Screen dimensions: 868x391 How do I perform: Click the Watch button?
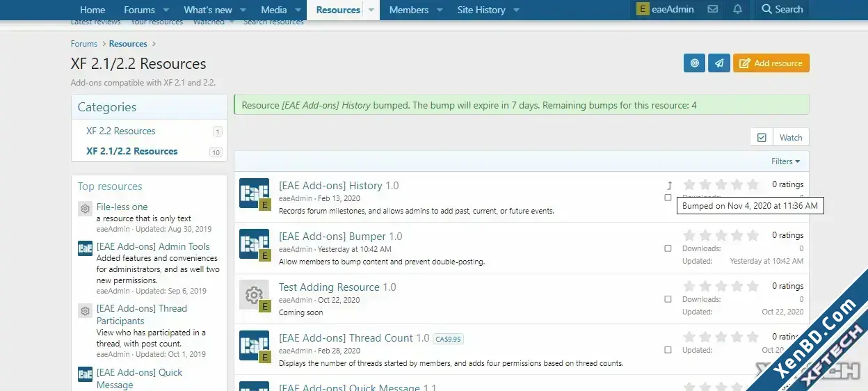pos(791,138)
